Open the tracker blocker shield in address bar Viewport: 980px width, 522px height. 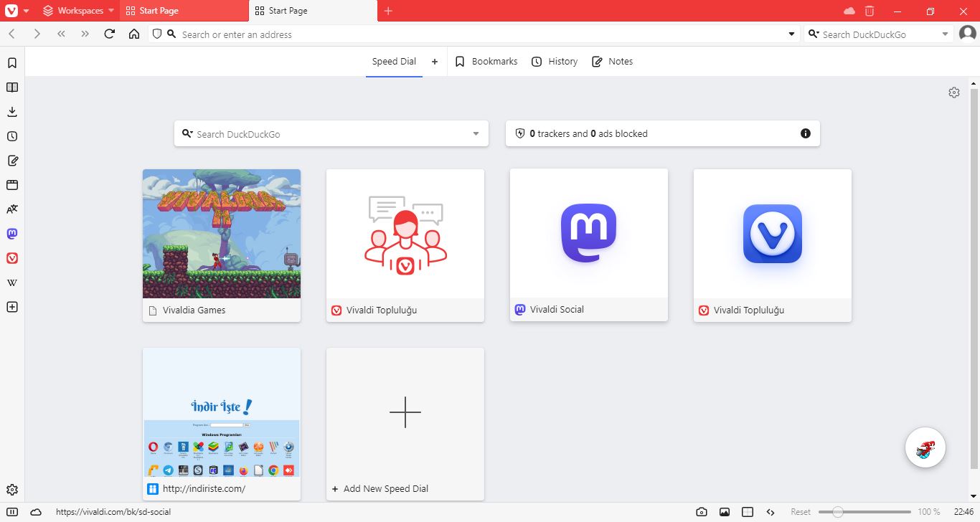(157, 34)
